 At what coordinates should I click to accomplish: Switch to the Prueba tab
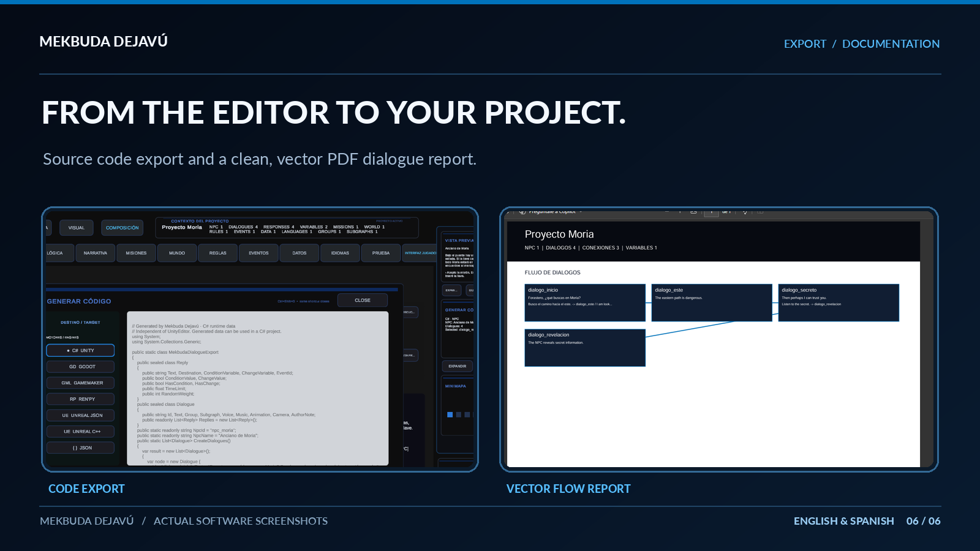(381, 253)
